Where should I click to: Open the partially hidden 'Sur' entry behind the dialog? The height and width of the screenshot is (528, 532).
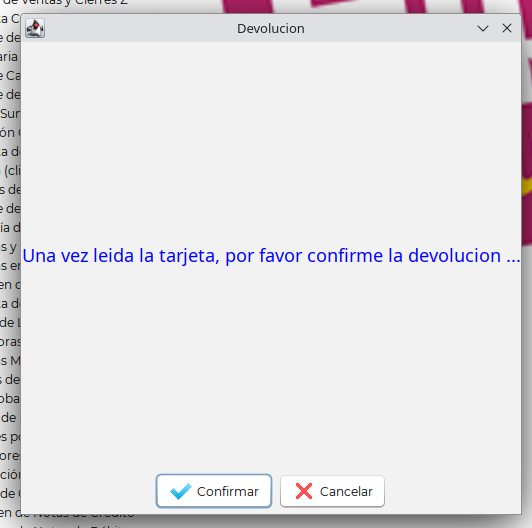click(10, 114)
